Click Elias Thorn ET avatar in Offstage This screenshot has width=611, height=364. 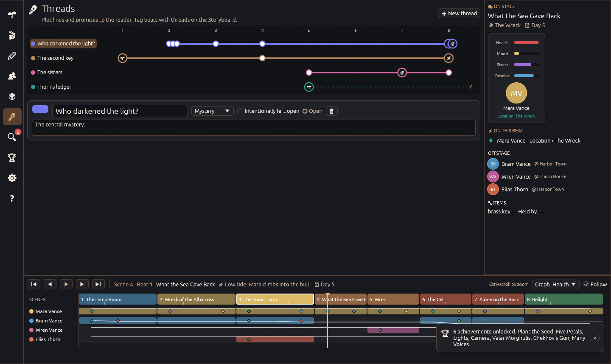point(493,189)
